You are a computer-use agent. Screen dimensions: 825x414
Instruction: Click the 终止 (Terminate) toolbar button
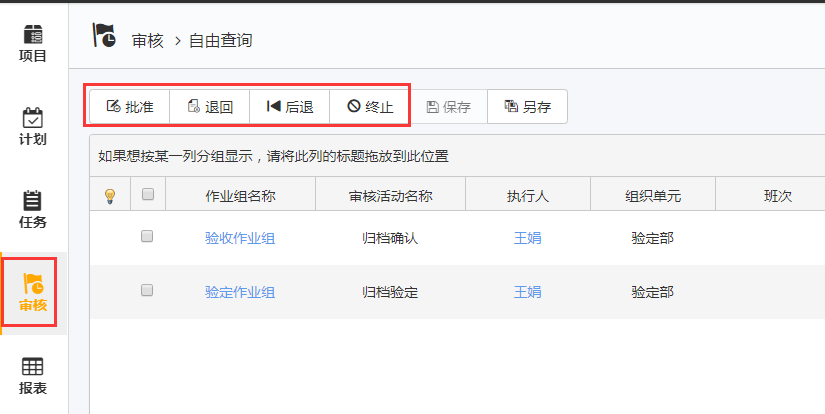370,107
